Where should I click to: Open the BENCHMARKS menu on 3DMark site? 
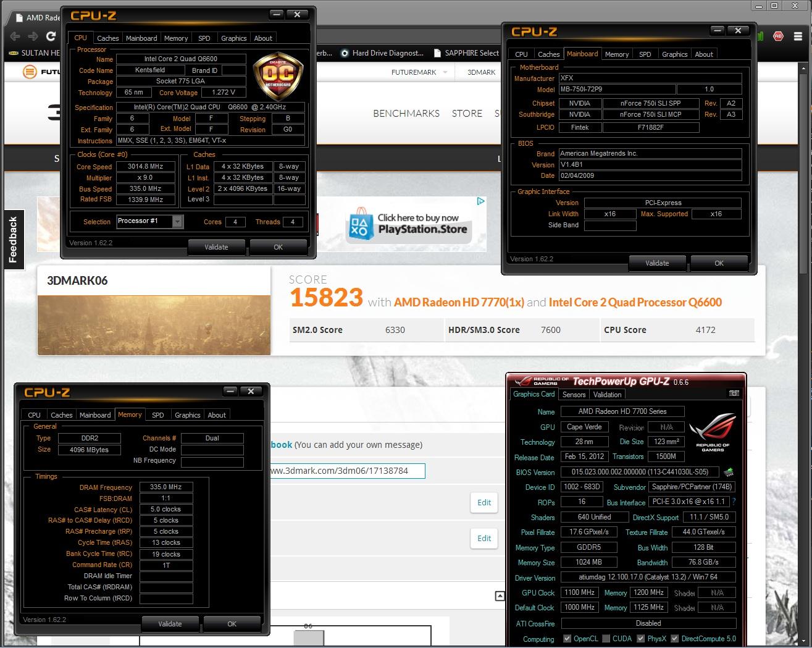tap(406, 114)
